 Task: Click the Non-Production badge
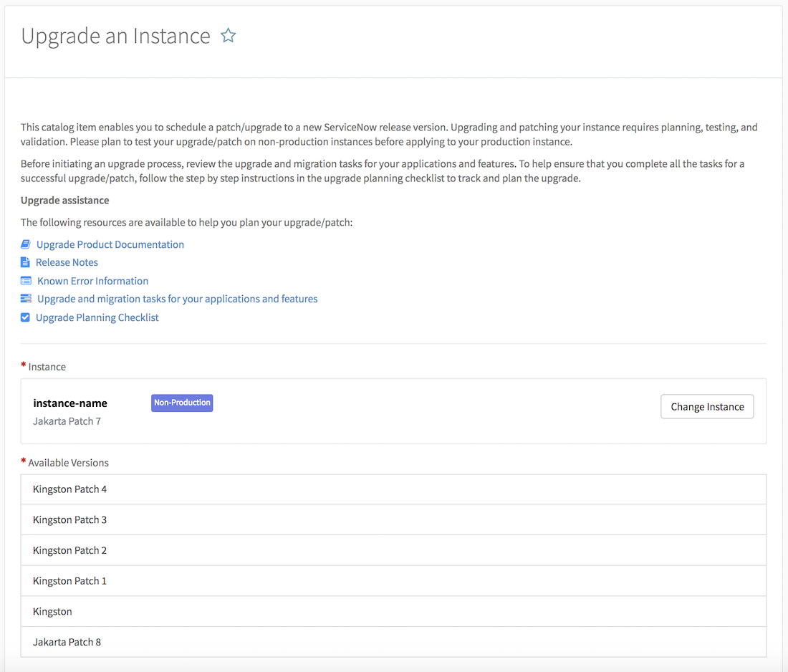pyautogui.click(x=182, y=403)
